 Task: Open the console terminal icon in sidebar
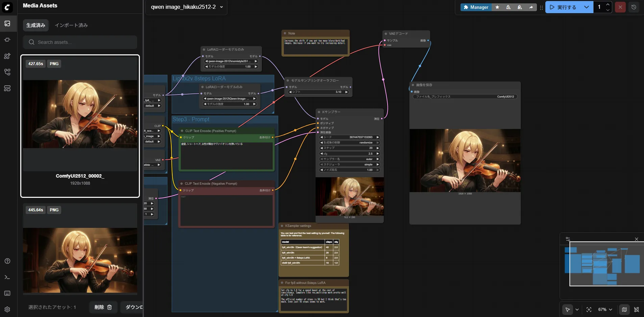(7, 277)
